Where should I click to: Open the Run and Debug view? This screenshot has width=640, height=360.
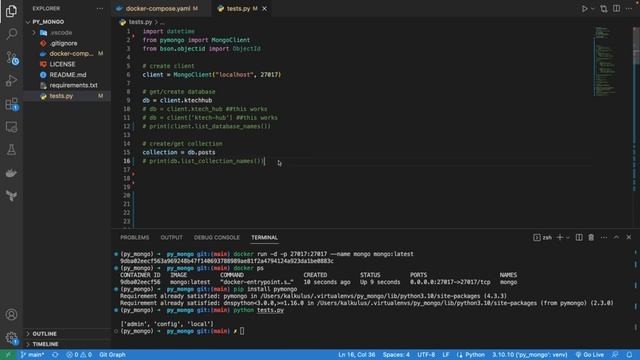11,80
